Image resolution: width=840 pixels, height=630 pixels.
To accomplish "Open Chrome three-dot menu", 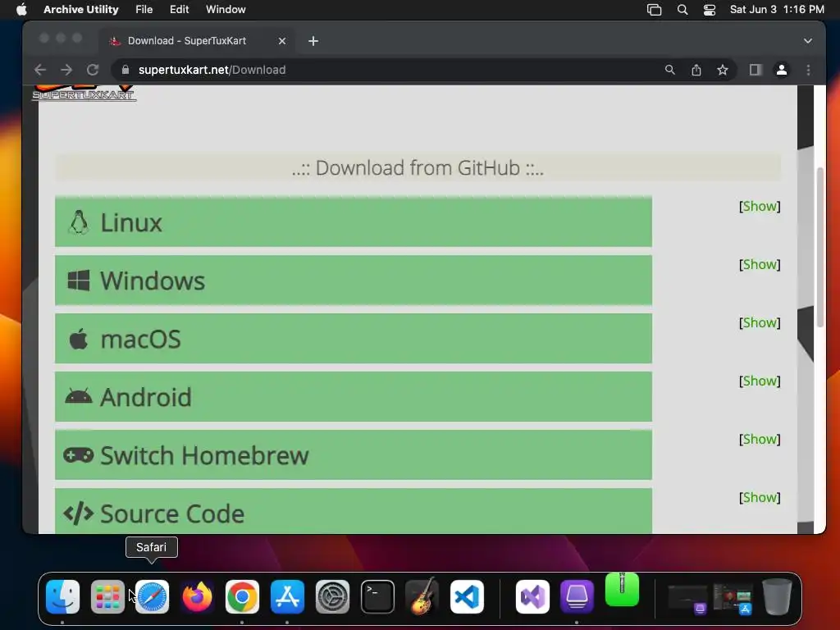I will [x=808, y=70].
